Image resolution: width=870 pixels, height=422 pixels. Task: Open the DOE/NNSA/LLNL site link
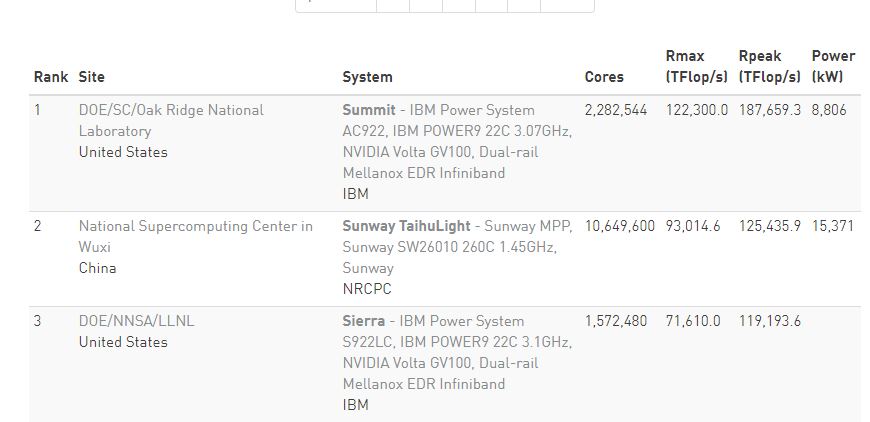[136, 321]
